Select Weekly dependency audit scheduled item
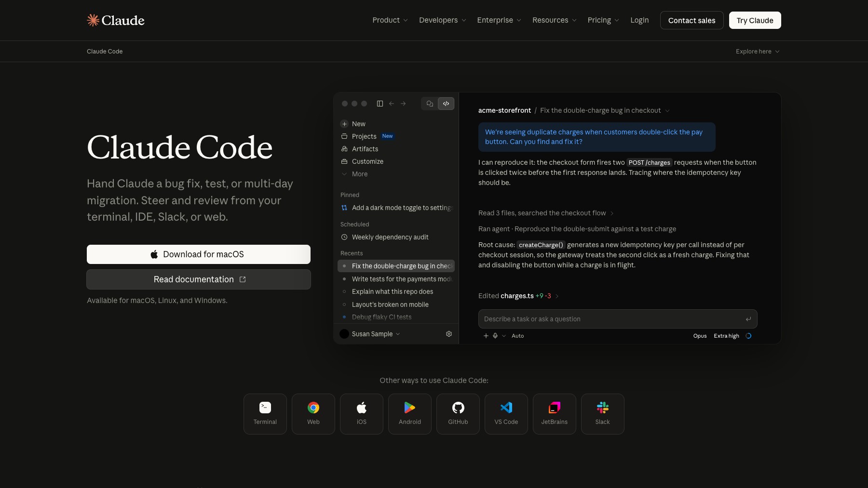 pyautogui.click(x=385, y=237)
